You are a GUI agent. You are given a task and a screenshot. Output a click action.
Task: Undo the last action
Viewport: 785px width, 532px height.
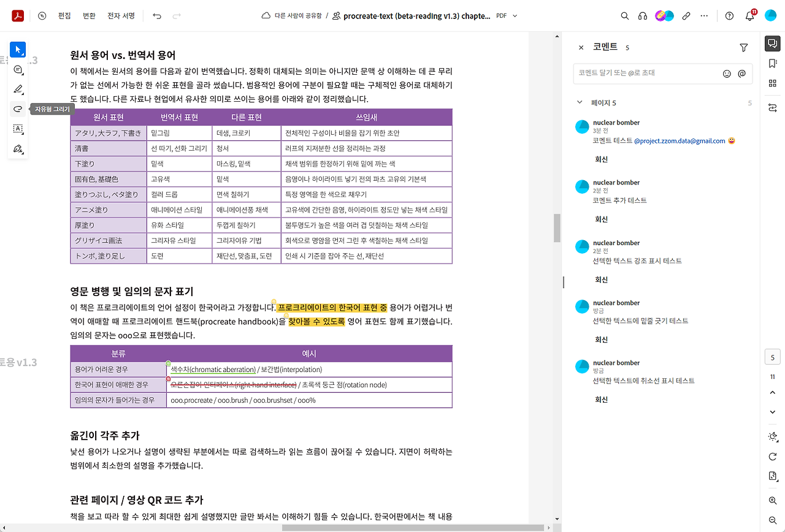click(157, 16)
